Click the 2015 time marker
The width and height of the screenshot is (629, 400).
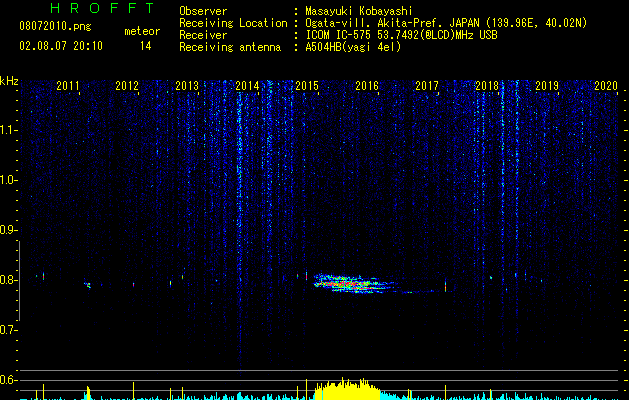pos(307,86)
